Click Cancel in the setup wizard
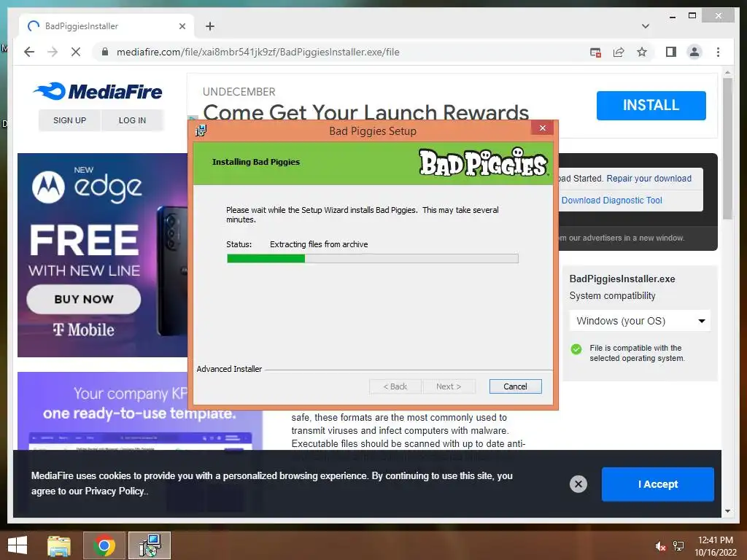747x560 pixels. point(515,386)
